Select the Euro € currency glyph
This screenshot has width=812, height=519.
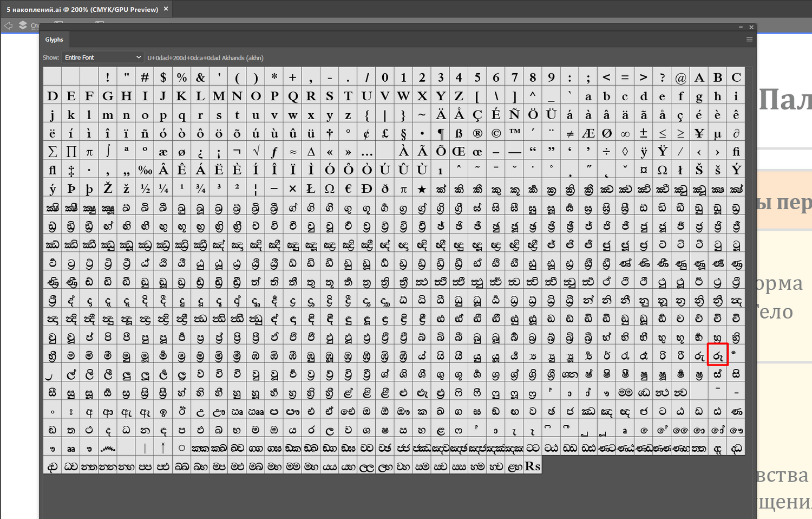(x=348, y=189)
